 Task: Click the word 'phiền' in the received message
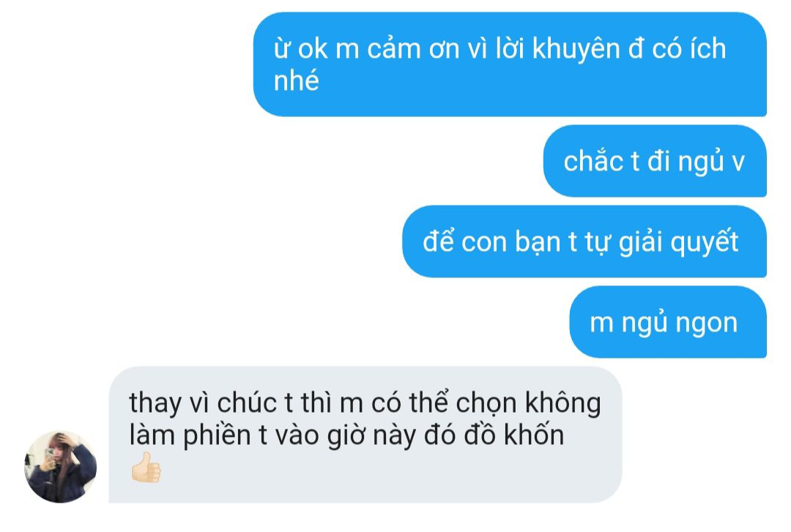(x=217, y=436)
